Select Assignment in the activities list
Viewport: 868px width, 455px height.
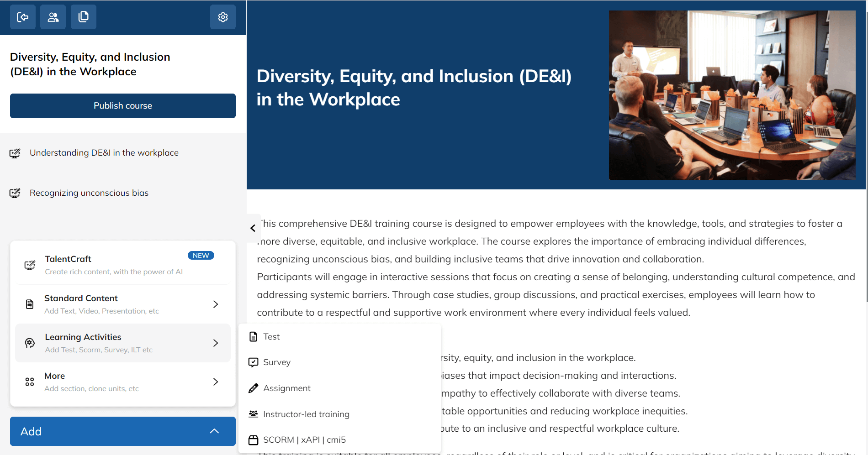click(x=286, y=388)
